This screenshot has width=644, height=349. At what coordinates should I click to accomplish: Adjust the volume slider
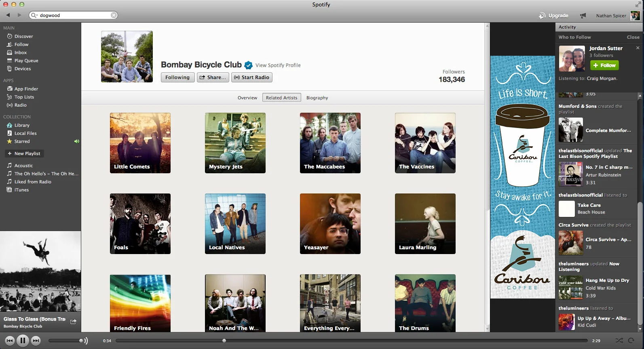click(x=65, y=341)
